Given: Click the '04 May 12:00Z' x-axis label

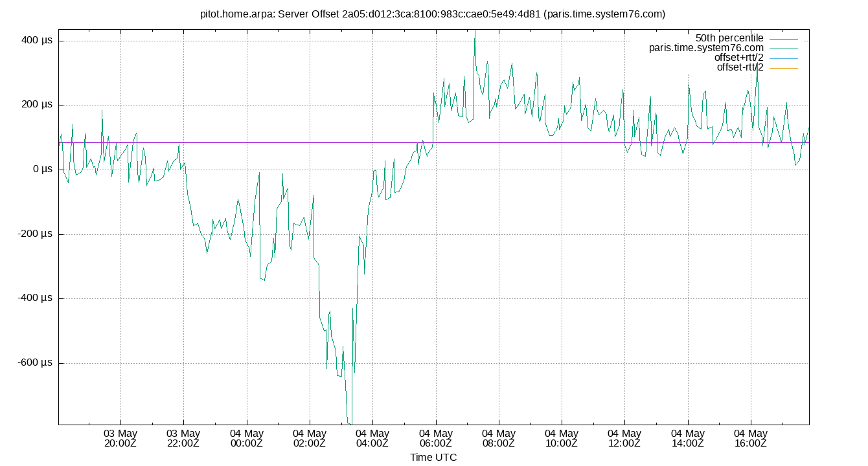Looking at the screenshot, I should (x=624, y=438).
